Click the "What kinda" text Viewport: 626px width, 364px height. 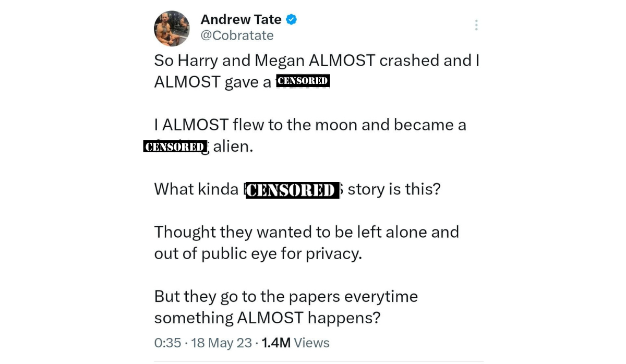(x=196, y=189)
